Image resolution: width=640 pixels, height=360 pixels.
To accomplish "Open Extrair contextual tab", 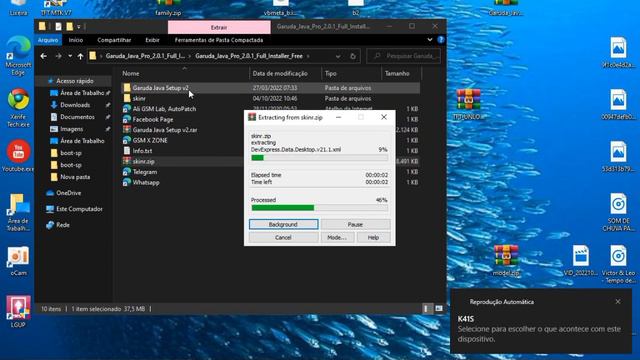I will (219, 27).
